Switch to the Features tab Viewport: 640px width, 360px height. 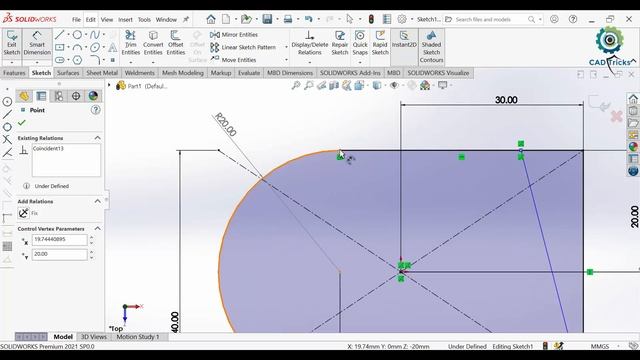click(x=14, y=73)
